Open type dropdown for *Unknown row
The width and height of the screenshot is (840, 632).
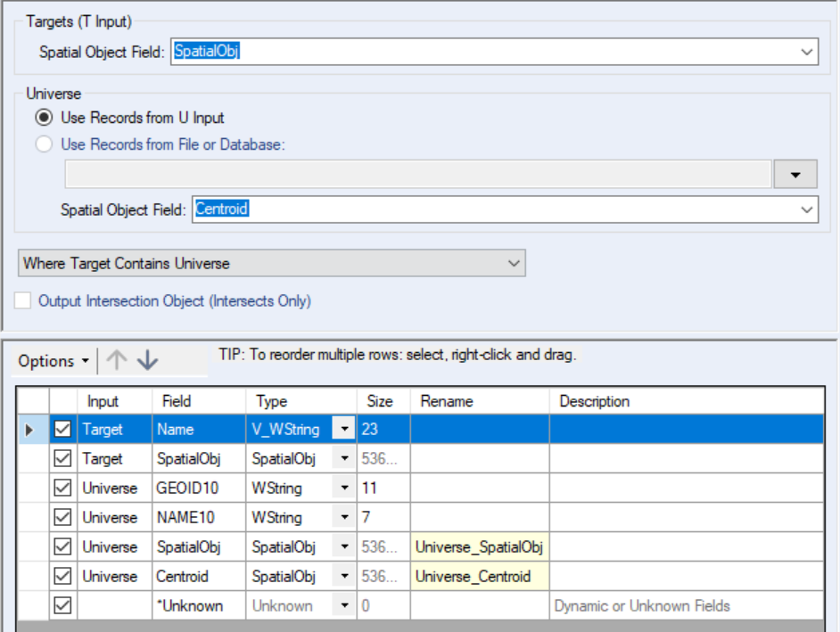coord(344,606)
